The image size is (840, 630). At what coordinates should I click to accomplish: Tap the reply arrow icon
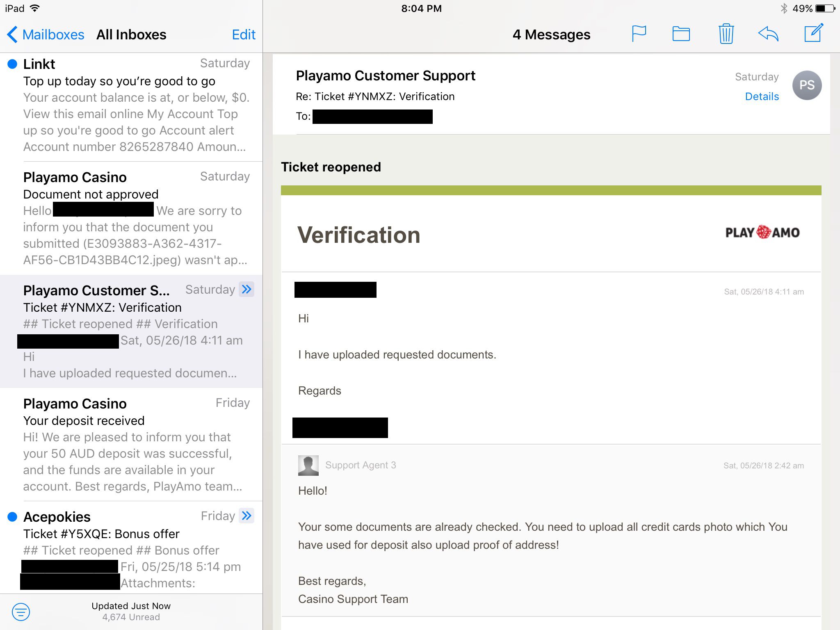pos(768,34)
